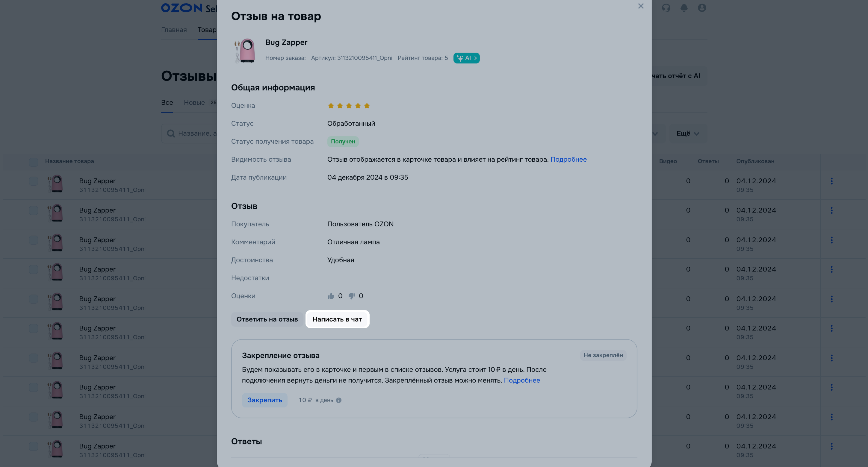The width and height of the screenshot is (868, 467).
Task: Switch to the Новые reviews tab
Action: click(x=194, y=102)
